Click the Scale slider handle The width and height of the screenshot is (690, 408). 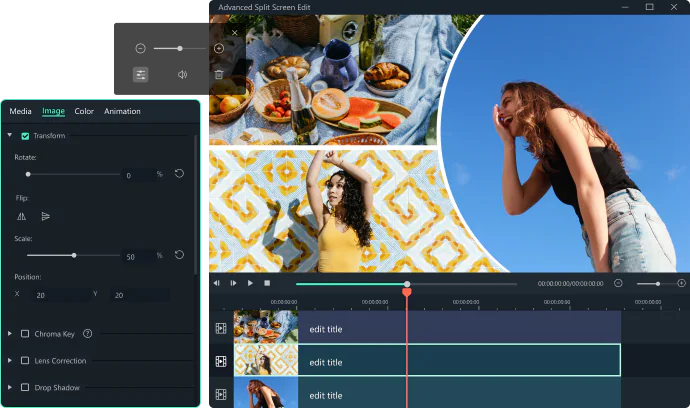[x=73, y=255]
